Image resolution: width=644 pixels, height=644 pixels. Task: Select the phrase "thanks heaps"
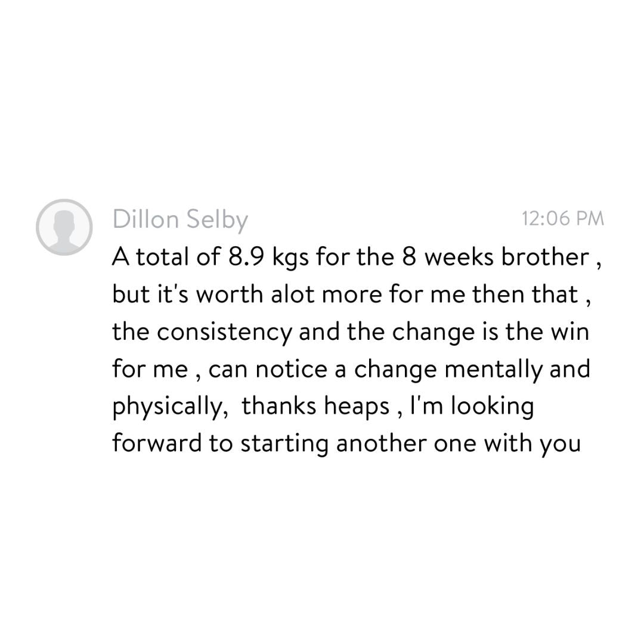coord(315,407)
